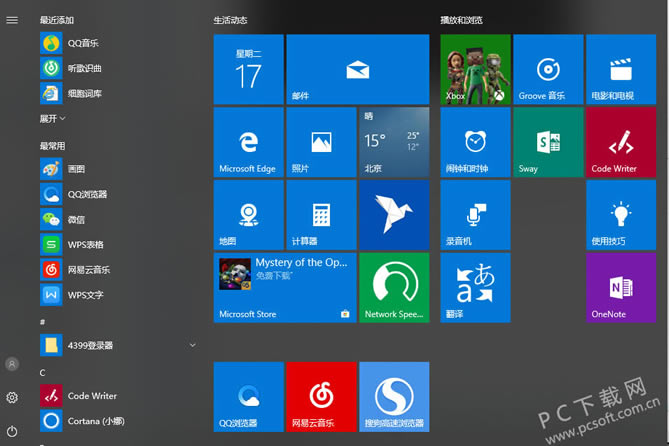Open the hamburger menu at top left
The height and width of the screenshot is (446, 669).
pos(12,20)
